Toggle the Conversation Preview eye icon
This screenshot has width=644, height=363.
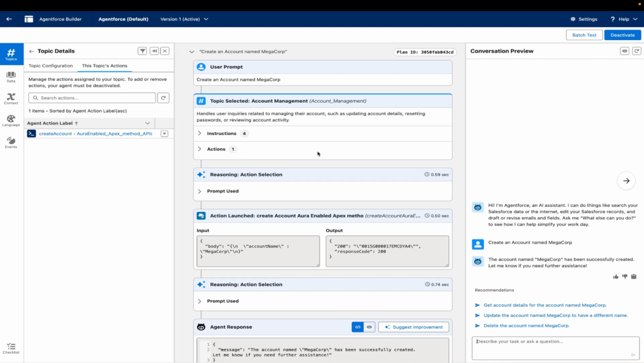(x=624, y=51)
